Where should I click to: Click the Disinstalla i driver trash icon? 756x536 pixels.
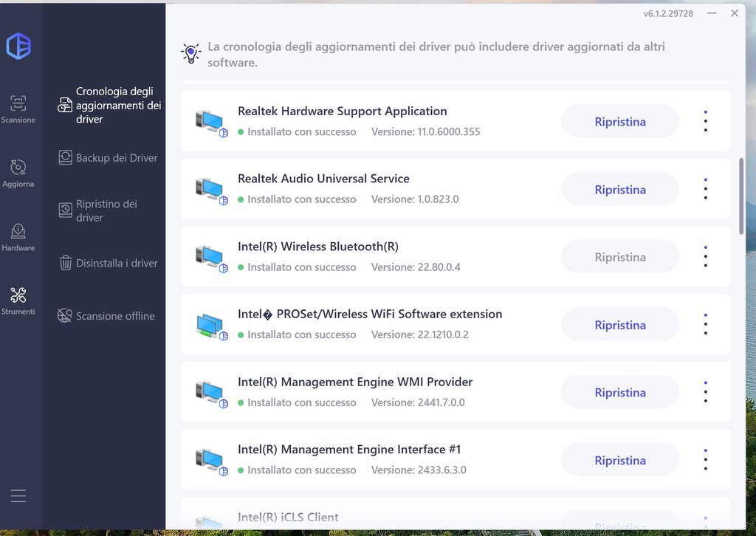65,263
